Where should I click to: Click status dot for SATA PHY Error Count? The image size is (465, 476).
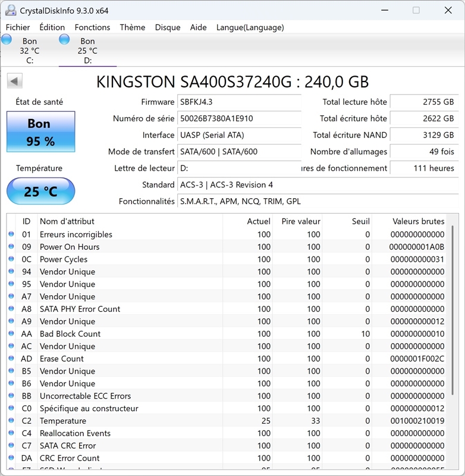tap(11, 309)
